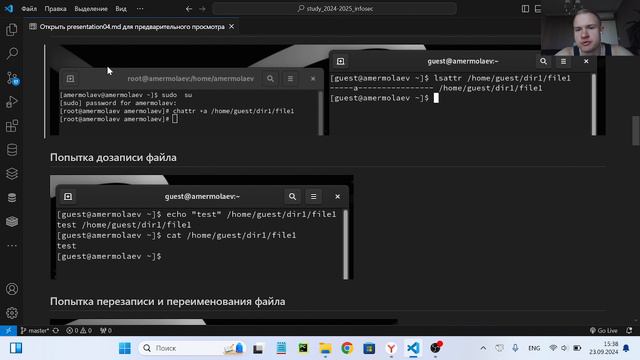Viewport: 640px width, 360px height.
Task: Open the stacked layers icon in activity bar
Action: tap(12, 174)
